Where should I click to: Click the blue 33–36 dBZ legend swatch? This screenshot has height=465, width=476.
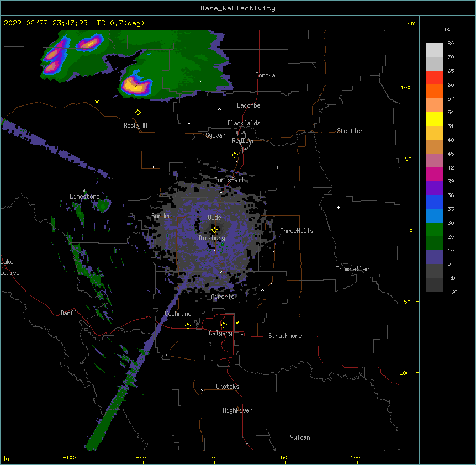pyautogui.click(x=434, y=202)
